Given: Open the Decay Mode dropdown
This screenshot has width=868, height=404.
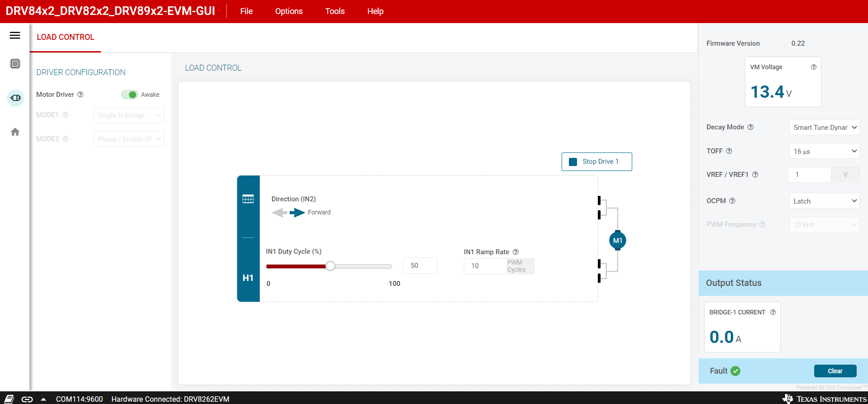Looking at the screenshot, I should 824,128.
